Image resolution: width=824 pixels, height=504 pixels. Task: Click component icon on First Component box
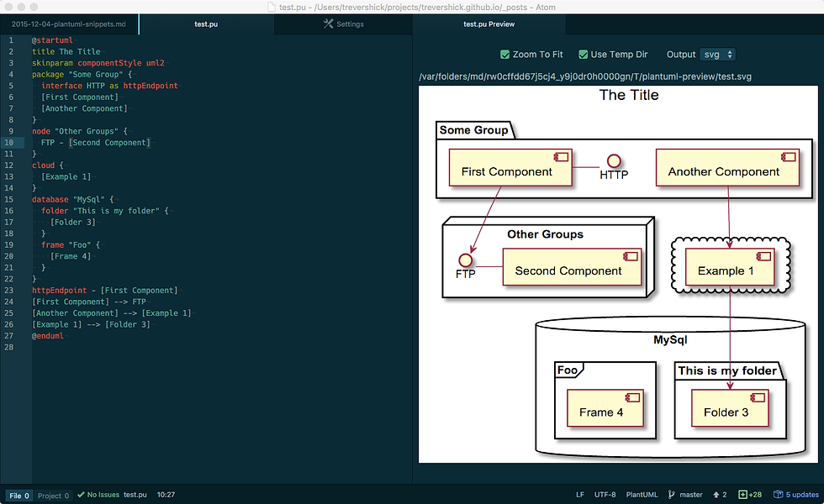561,157
